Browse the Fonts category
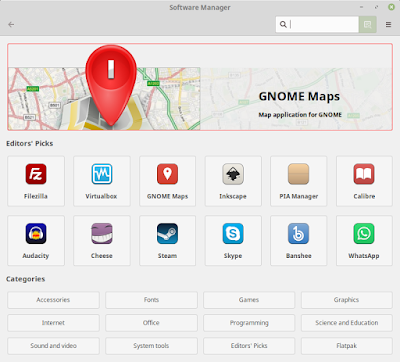Screen dimensions: 400x362 tap(151, 300)
